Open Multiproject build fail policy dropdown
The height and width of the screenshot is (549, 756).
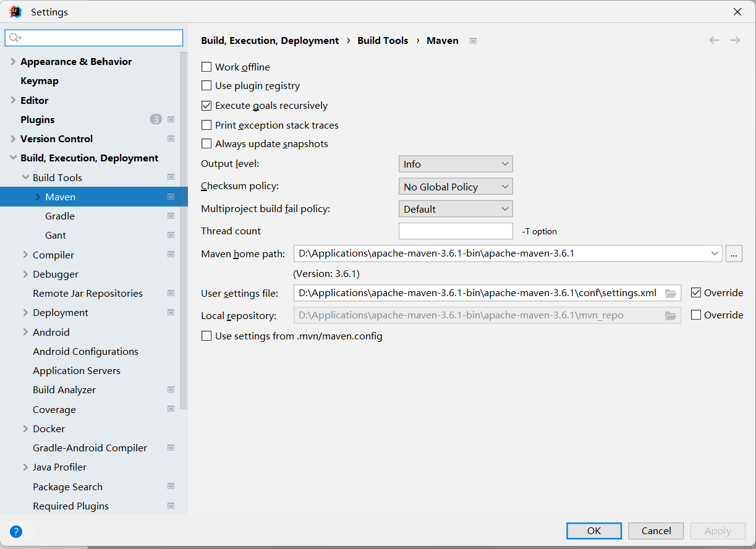[x=456, y=209]
